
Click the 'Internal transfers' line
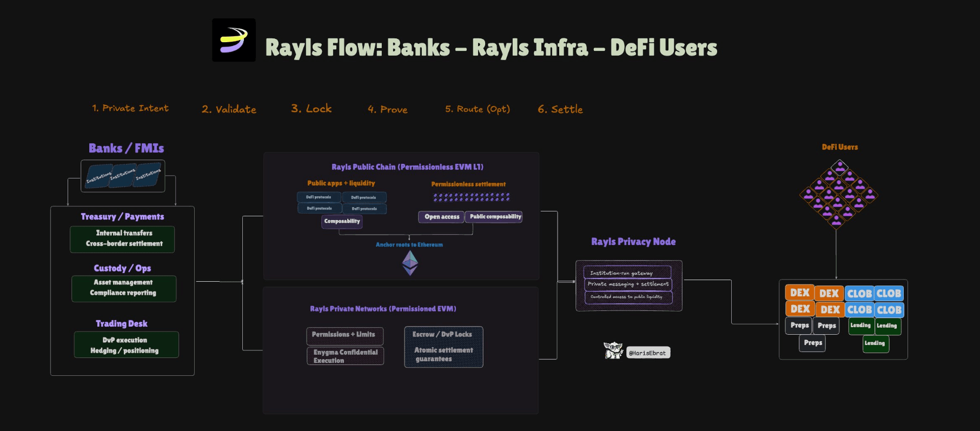pyautogui.click(x=124, y=233)
